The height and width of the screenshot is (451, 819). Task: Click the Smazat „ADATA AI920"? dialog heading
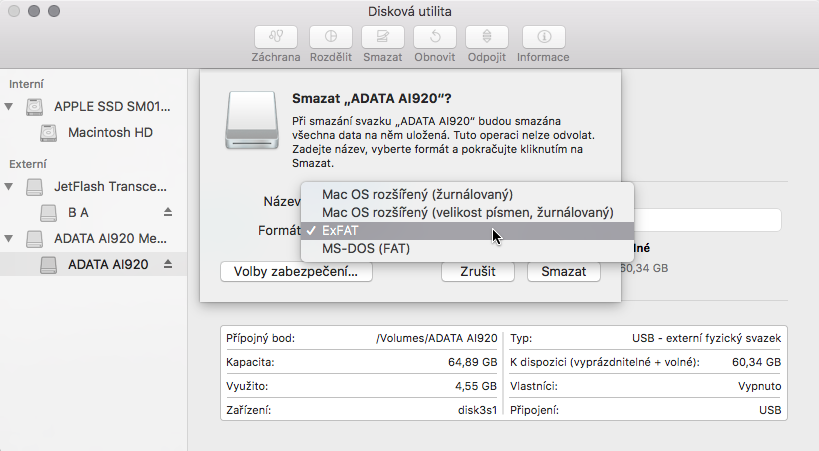(371, 98)
